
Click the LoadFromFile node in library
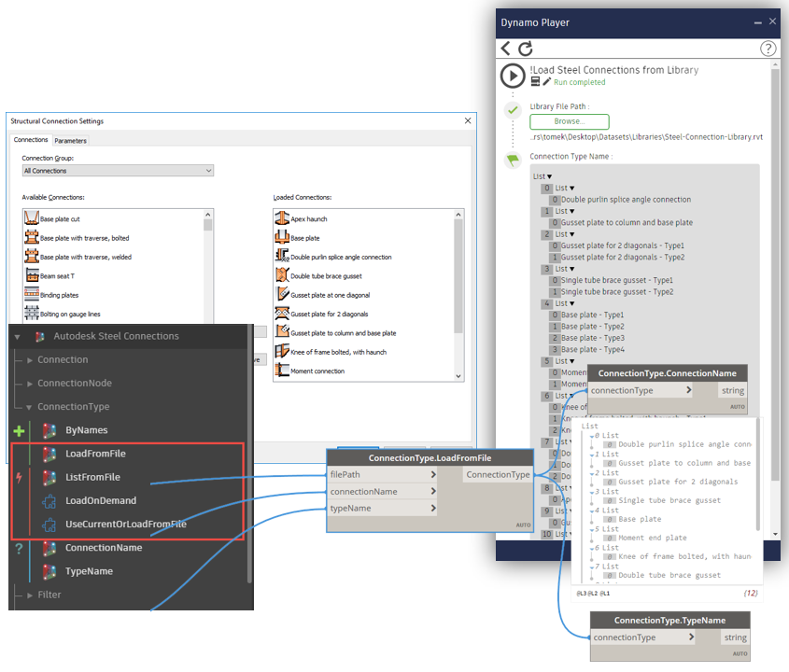tap(95, 454)
